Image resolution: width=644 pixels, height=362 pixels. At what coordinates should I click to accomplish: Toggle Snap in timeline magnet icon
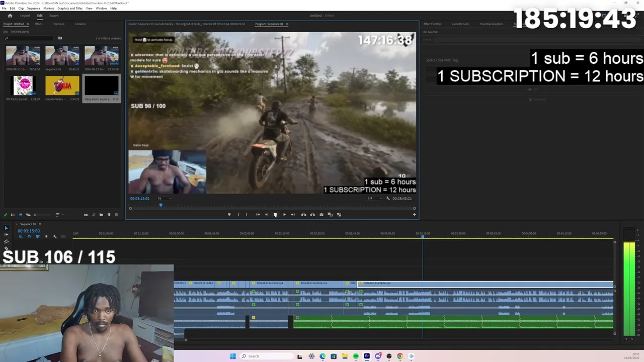29,237
